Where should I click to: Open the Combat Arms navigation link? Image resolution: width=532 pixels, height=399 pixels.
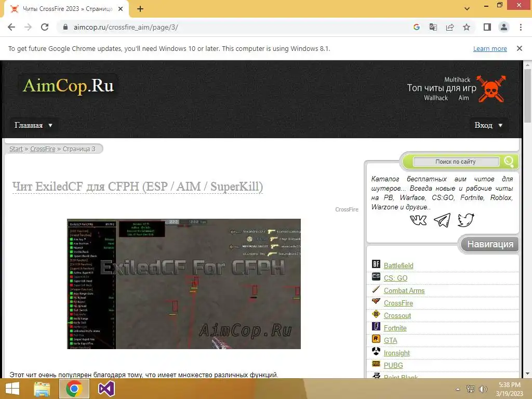point(404,291)
